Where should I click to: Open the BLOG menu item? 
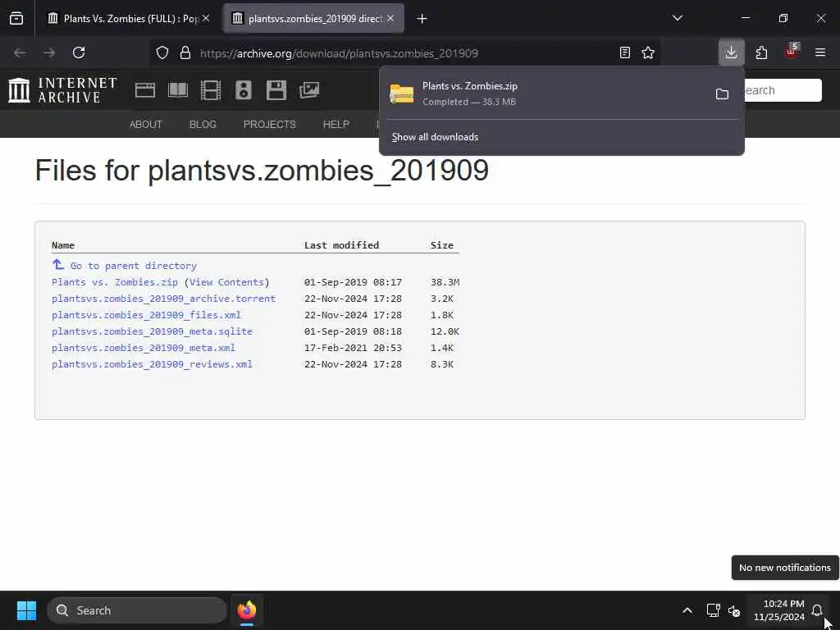[203, 125]
